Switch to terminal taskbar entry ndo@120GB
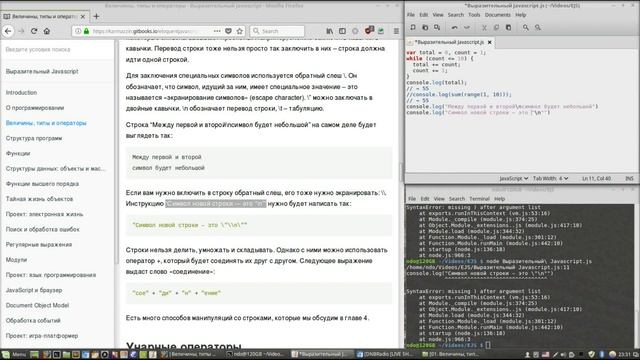 pos(256,354)
